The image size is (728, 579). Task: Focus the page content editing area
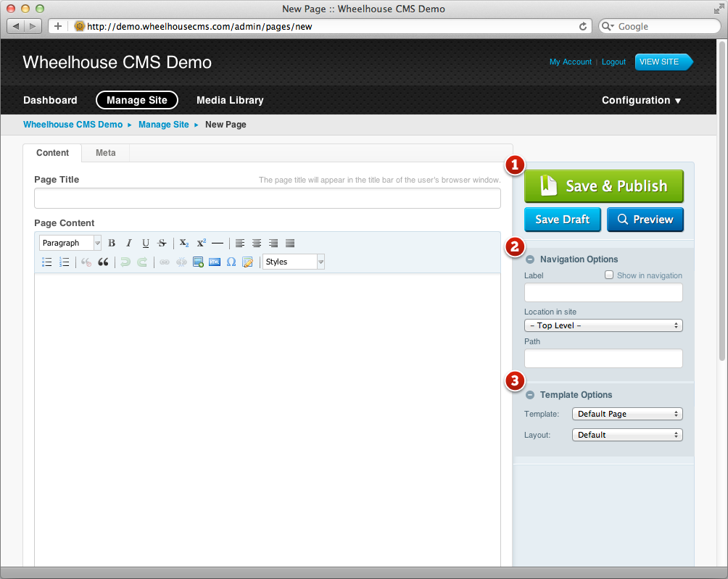(268, 420)
